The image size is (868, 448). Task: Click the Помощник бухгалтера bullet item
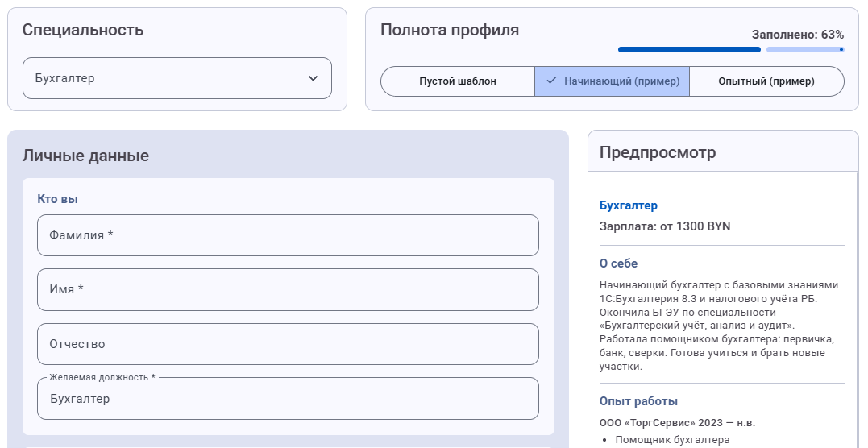click(x=673, y=440)
